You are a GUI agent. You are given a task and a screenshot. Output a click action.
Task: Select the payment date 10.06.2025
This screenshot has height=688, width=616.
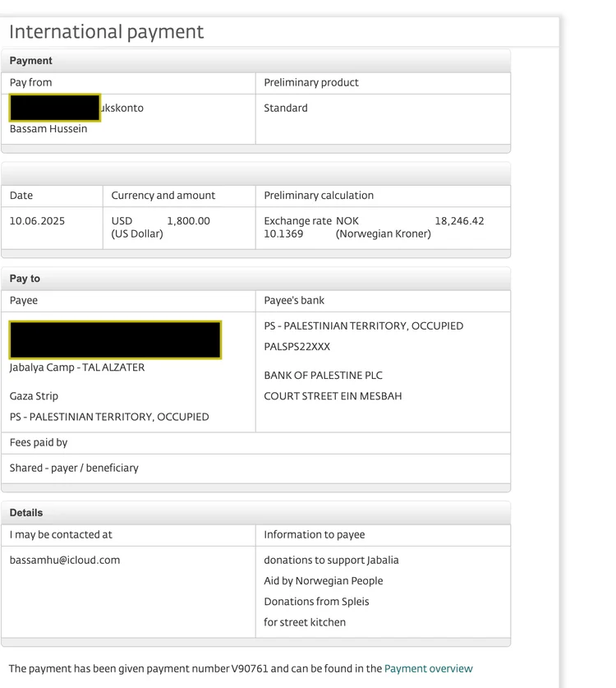37,221
